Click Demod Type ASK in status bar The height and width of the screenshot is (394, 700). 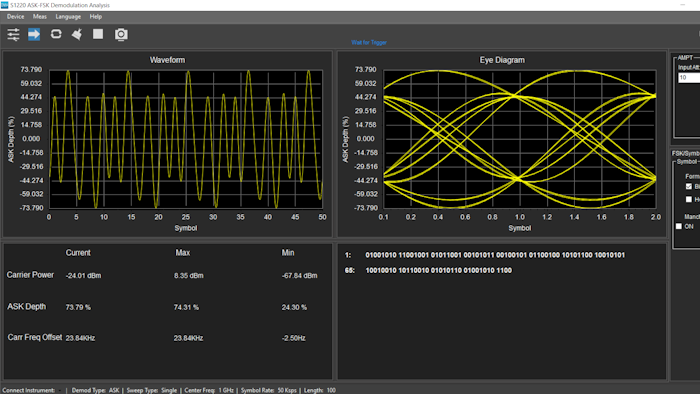pos(96,390)
